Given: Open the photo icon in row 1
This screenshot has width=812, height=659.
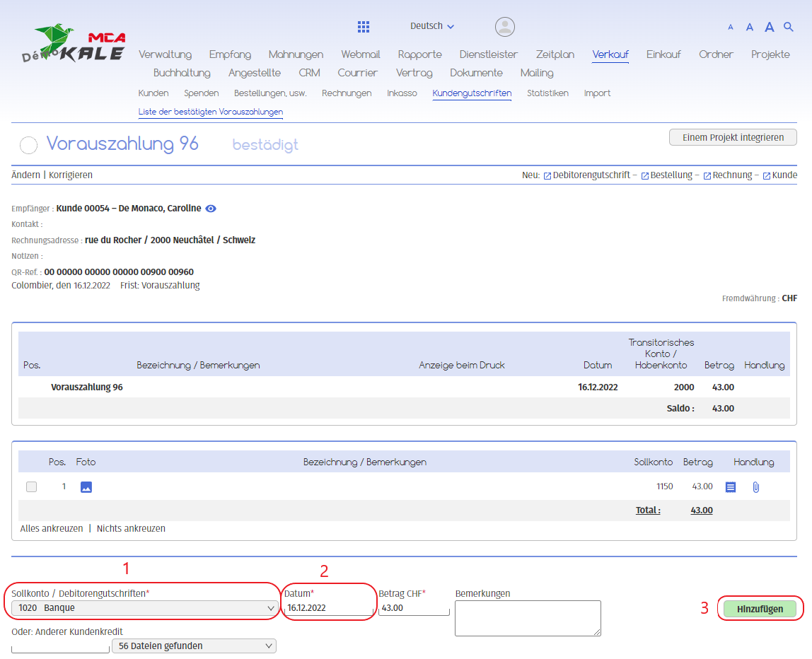Looking at the screenshot, I should (86, 486).
